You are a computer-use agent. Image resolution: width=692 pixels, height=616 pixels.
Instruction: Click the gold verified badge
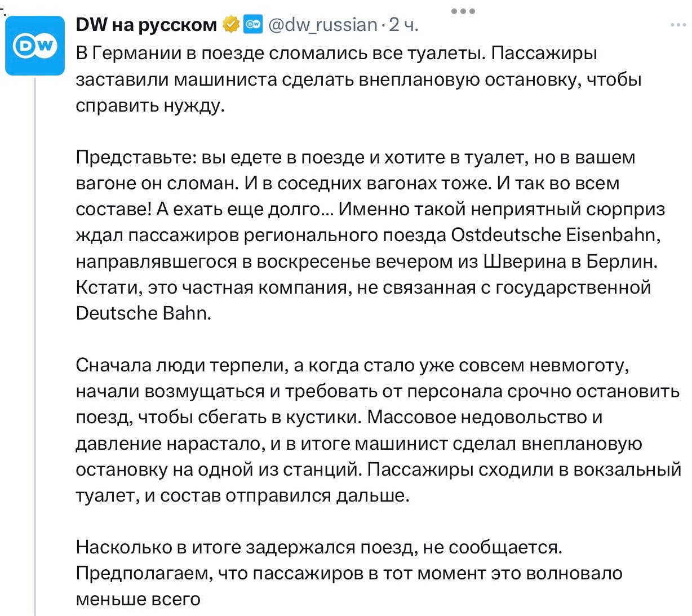[x=230, y=25]
